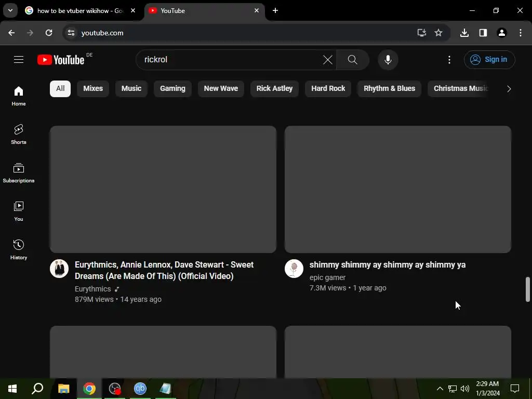The width and height of the screenshot is (532, 399).
Task: Select the All filter chip
Action: pos(60,88)
